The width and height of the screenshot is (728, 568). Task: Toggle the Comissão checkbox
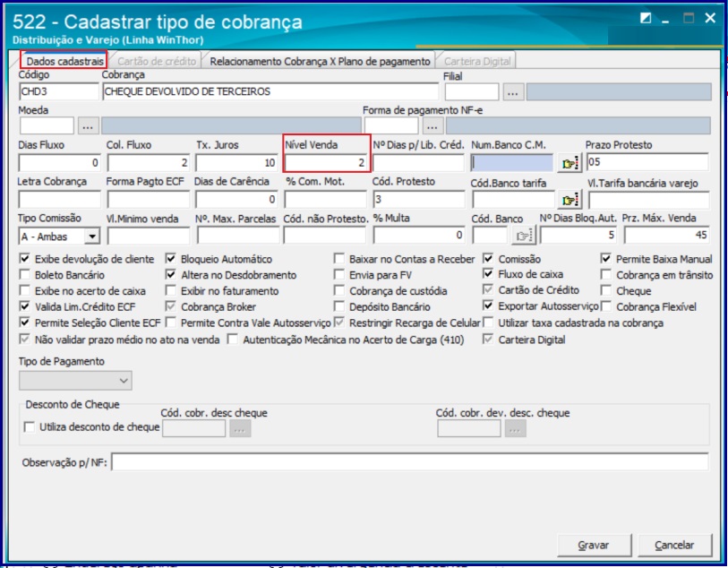488,259
